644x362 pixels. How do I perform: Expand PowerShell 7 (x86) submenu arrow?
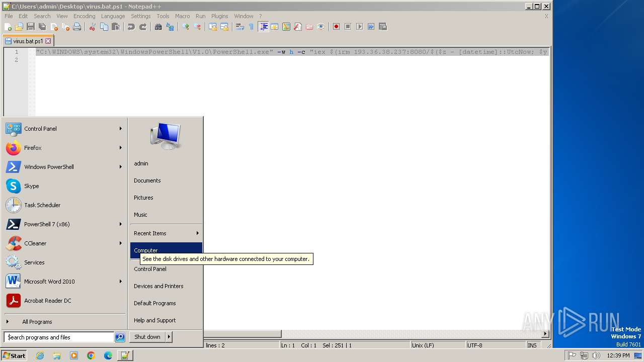click(x=121, y=224)
